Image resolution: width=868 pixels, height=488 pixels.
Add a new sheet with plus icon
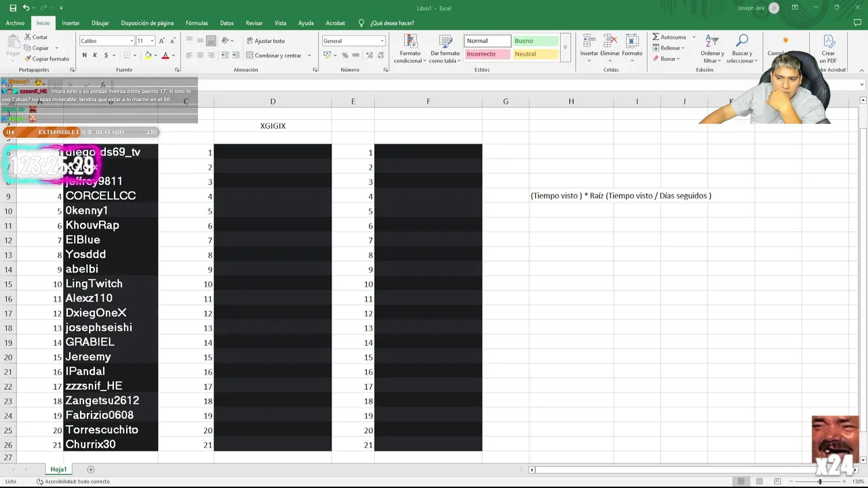(x=91, y=469)
